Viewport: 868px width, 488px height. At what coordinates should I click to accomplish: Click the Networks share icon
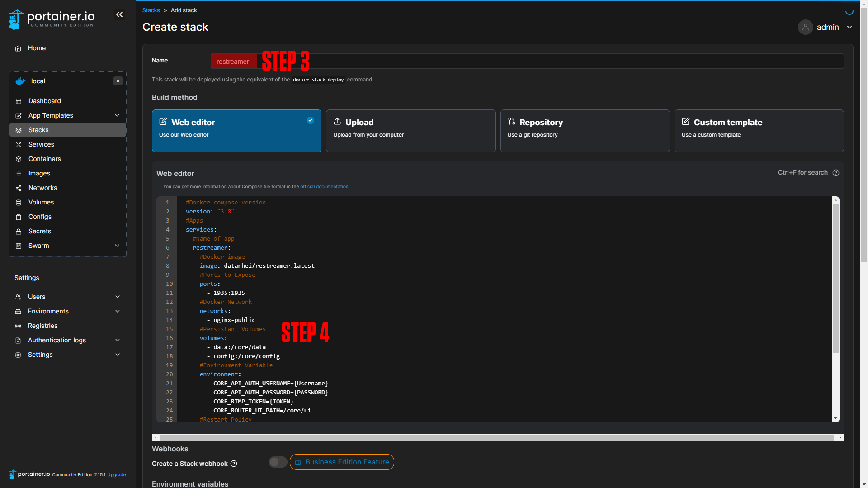19,188
